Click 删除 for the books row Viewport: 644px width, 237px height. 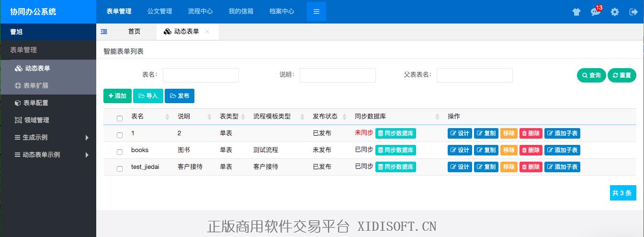[531, 150]
